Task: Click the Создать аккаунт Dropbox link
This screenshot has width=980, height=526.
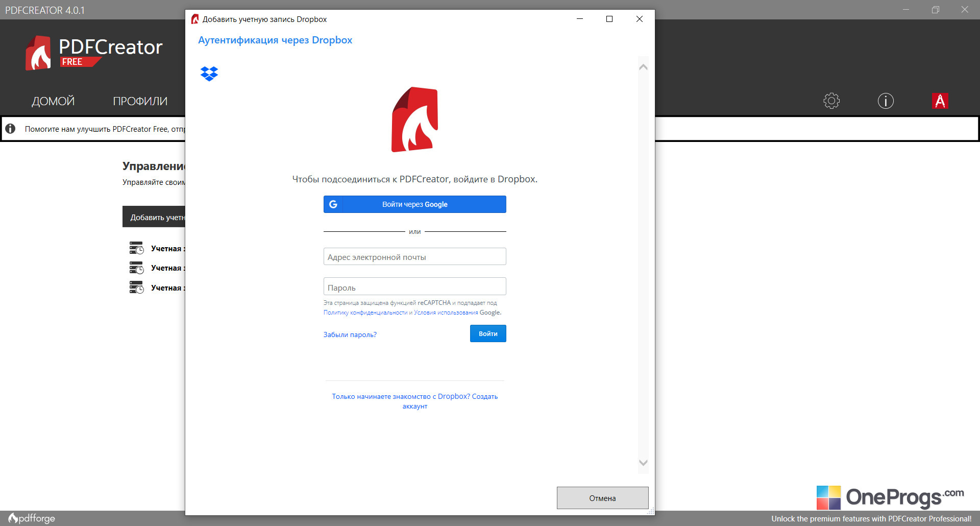Action: (x=415, y=401)
